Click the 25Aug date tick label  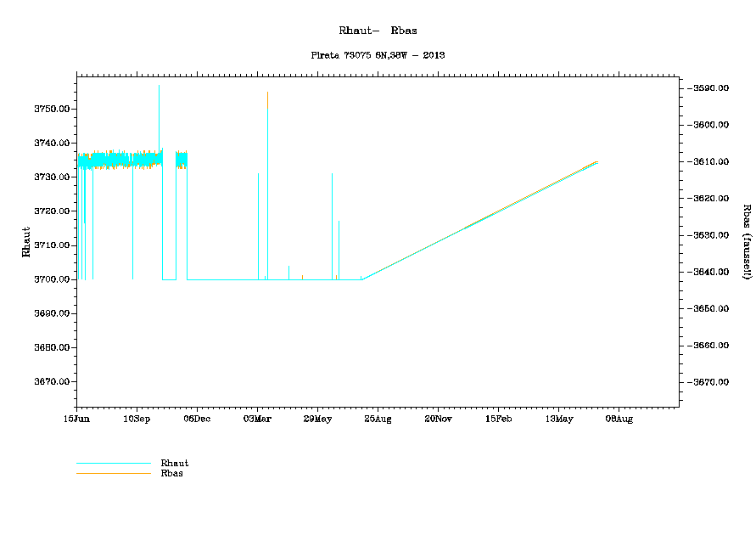(378, 419)
